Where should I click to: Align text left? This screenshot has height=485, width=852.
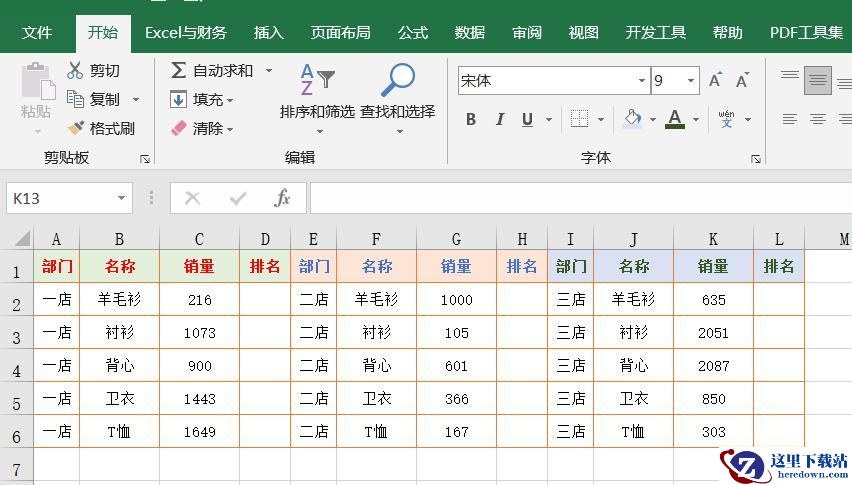pyautogui.click(x=790, y=119)
